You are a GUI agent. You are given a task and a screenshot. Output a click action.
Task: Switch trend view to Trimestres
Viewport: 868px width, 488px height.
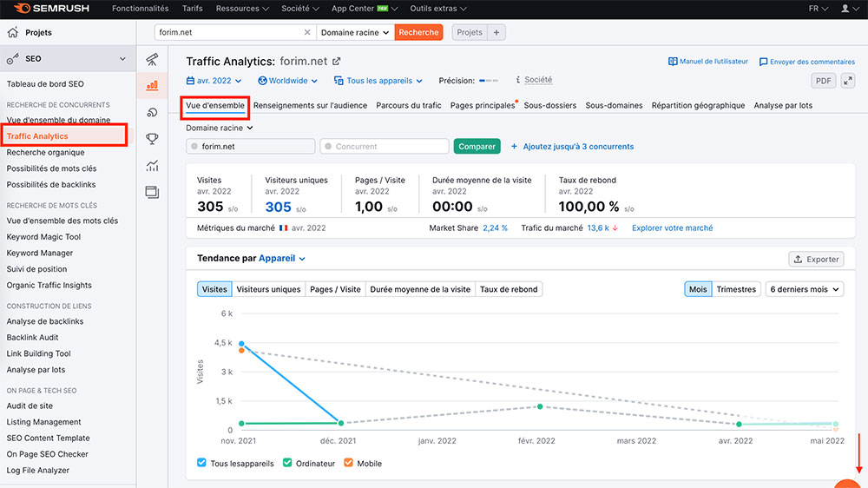click(x=736, y=289)
